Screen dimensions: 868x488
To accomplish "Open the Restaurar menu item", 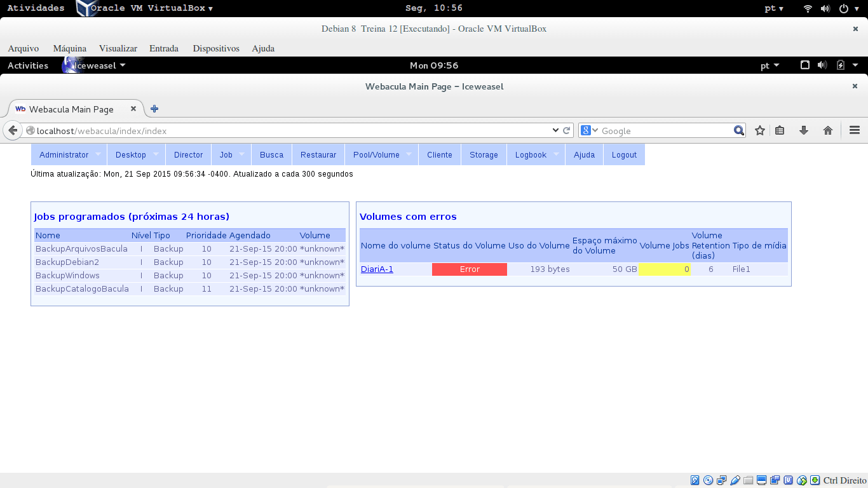I will click(x=318, y=154).
